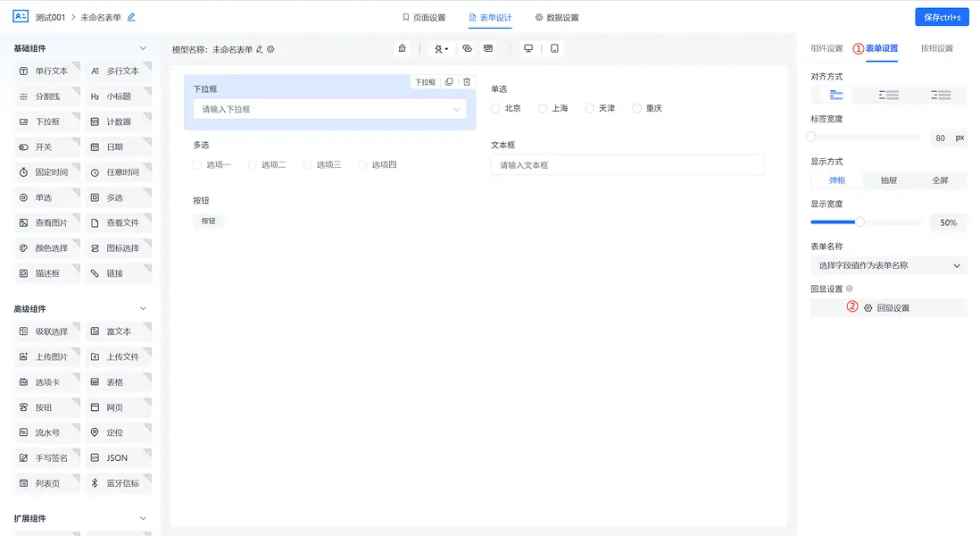980x536 pixels.
Task: Check the 选项三 checkbox
Action: click(307, 165)
